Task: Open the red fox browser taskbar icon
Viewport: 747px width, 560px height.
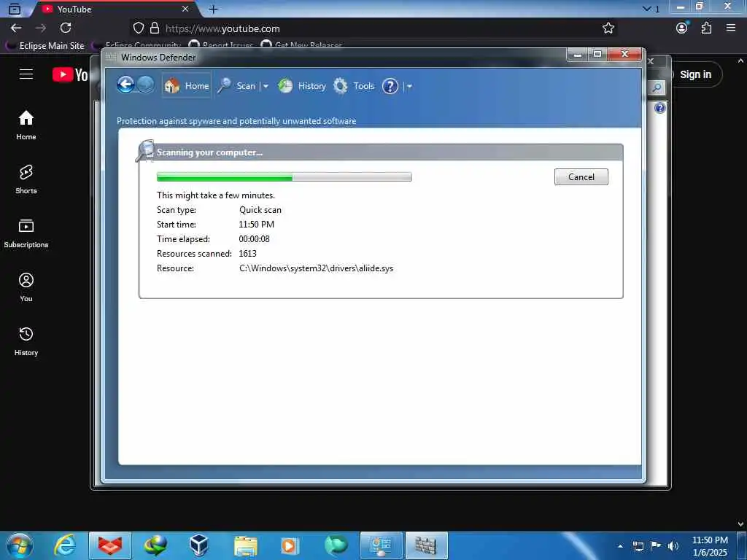Action: coord(110,545)
